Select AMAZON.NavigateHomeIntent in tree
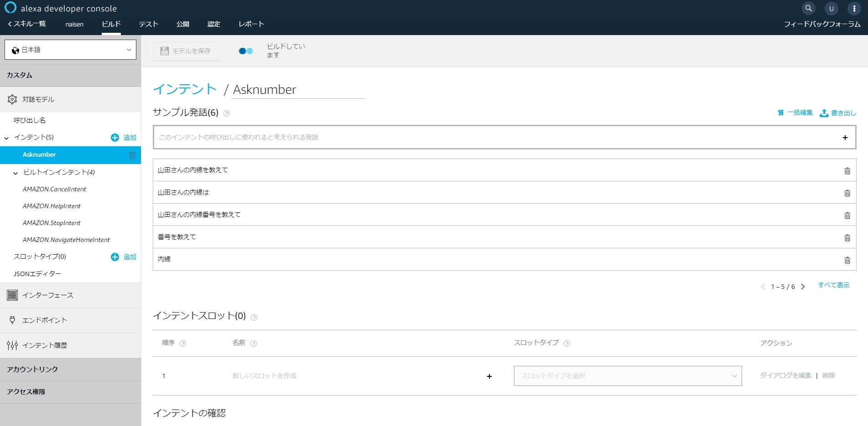This screenshot has width=868, height=426. click(66, 240)
